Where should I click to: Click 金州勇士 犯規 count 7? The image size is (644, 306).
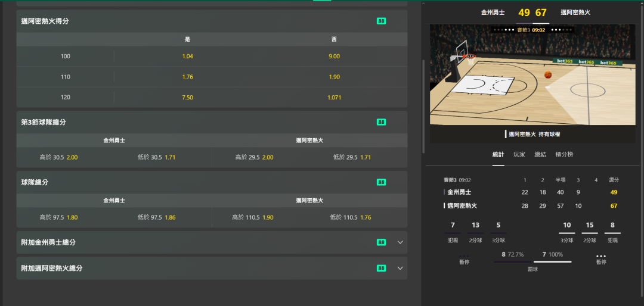click(x=453, y=225)
